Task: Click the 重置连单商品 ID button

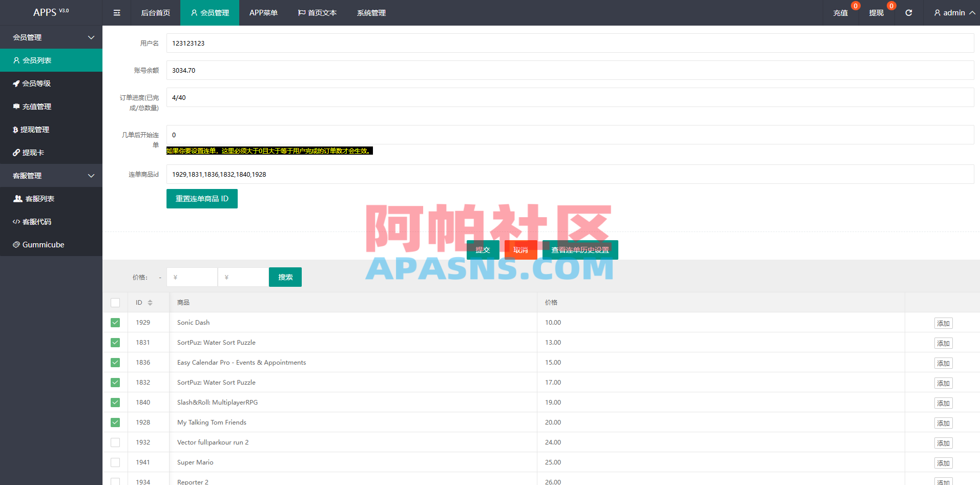Action: pos(202,199)
